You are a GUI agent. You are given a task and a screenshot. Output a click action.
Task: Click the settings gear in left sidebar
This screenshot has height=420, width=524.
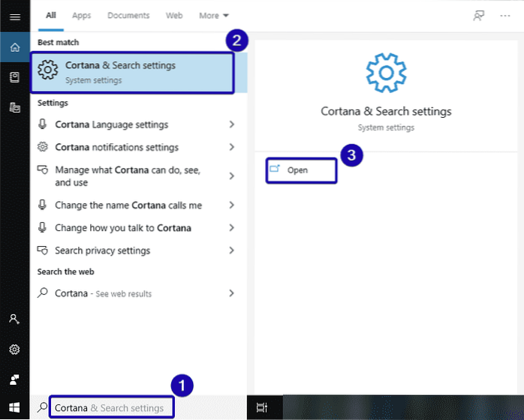click(14, 349)
